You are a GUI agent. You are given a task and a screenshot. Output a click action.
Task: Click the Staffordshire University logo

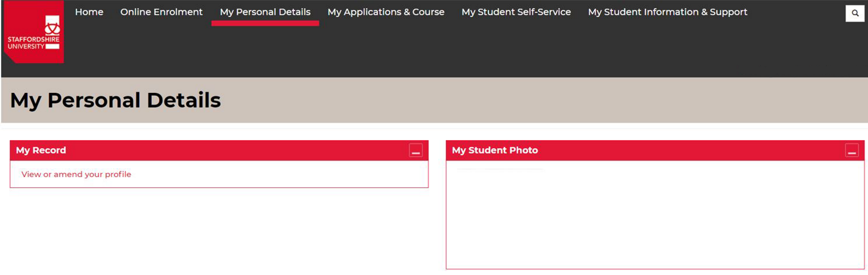[x=34, y=32]
